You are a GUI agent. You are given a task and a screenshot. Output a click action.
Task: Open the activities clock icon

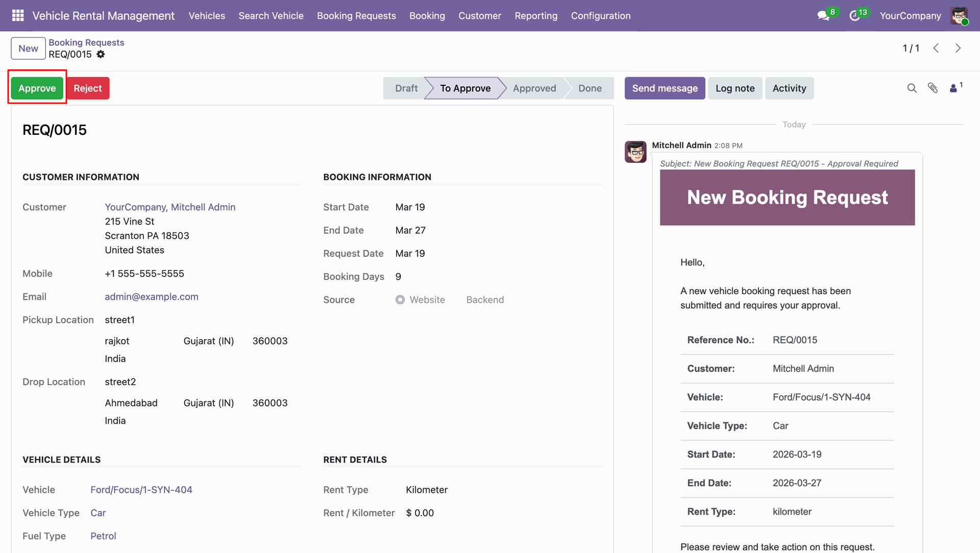click(x=854, y=16)
